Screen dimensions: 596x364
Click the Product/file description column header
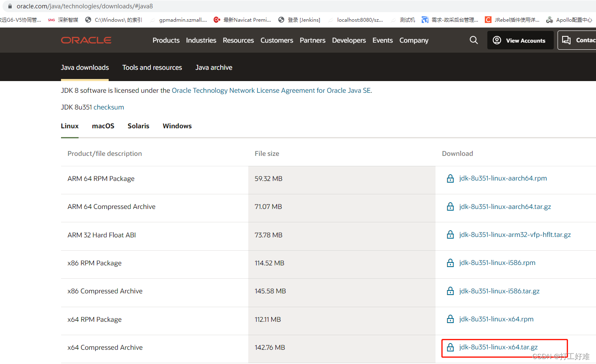point(104,153)
